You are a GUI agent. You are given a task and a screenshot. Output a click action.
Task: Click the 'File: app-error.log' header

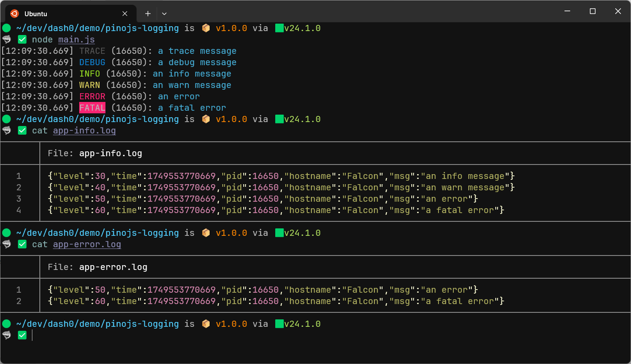pyautogui.click(x=98, y=267)
